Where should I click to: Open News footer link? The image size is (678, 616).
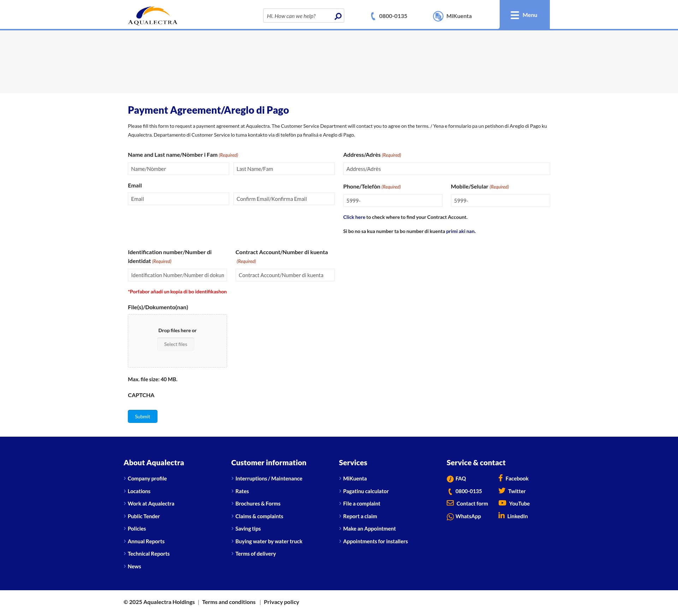pos(135,567)
